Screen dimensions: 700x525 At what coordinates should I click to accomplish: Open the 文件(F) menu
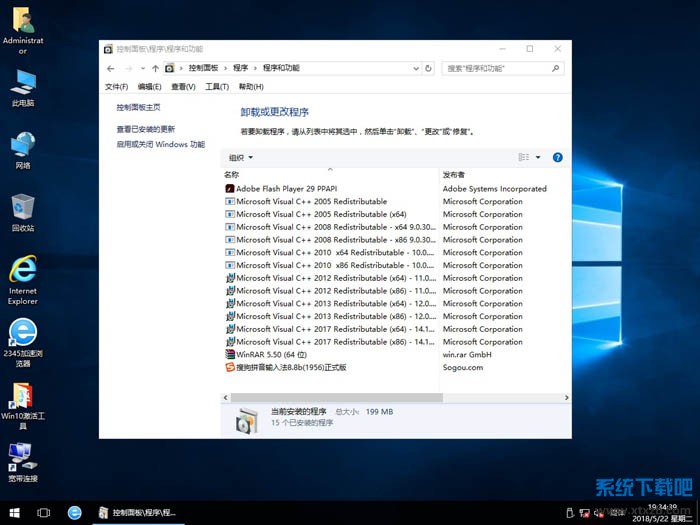[x=117, y=87]
